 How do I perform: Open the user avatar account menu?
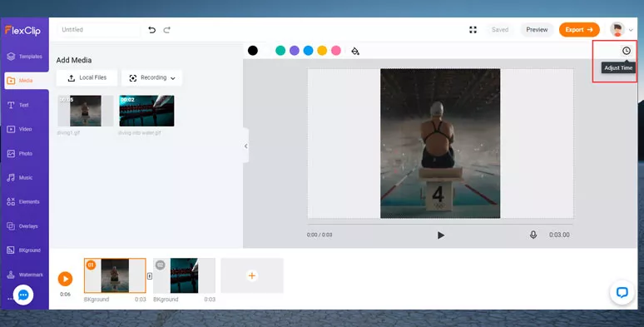(x=621, y=30)
